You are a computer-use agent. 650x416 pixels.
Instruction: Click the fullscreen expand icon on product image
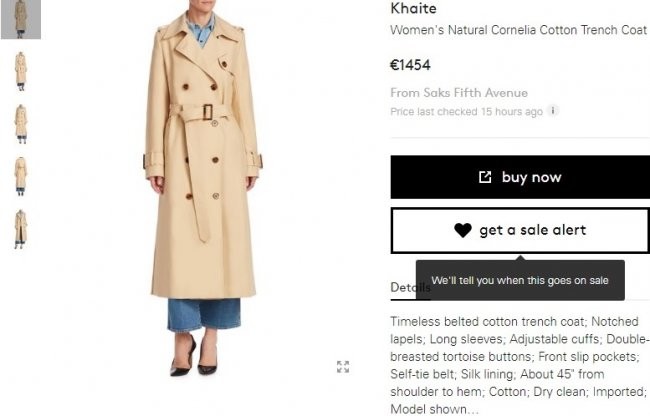coord(343,367)
